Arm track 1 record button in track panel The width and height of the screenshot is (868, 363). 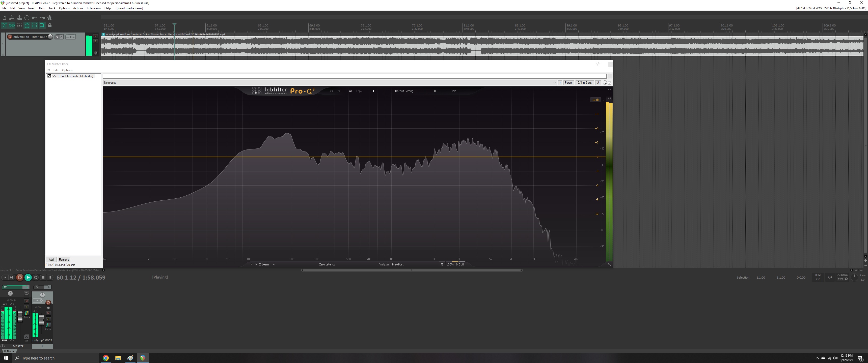10,37
